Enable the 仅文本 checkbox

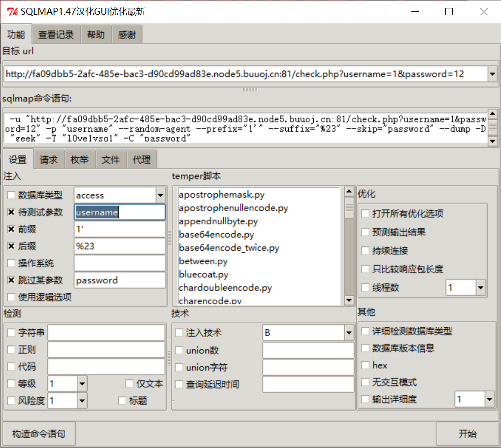(130, 383)
